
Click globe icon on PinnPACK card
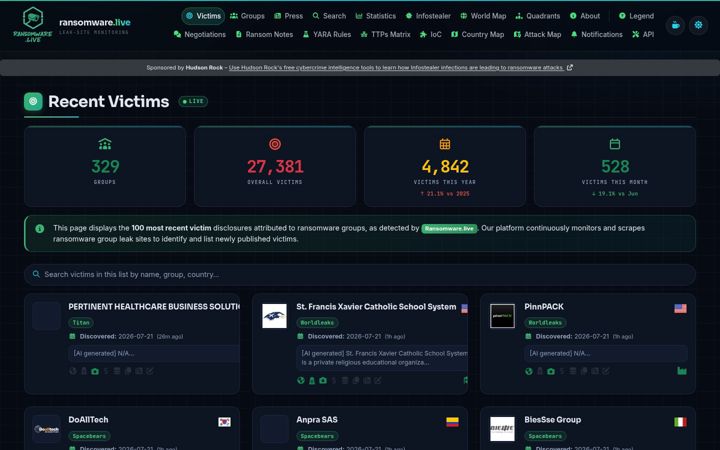tap(529, 371)
